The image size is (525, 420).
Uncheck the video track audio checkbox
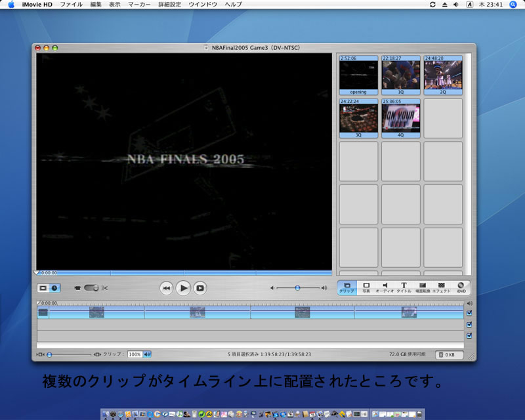click(x=469, y=313)
